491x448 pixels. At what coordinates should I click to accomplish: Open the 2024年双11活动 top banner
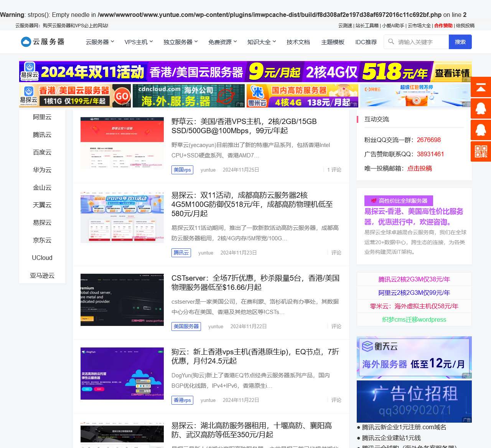click(x=245, y=72)
